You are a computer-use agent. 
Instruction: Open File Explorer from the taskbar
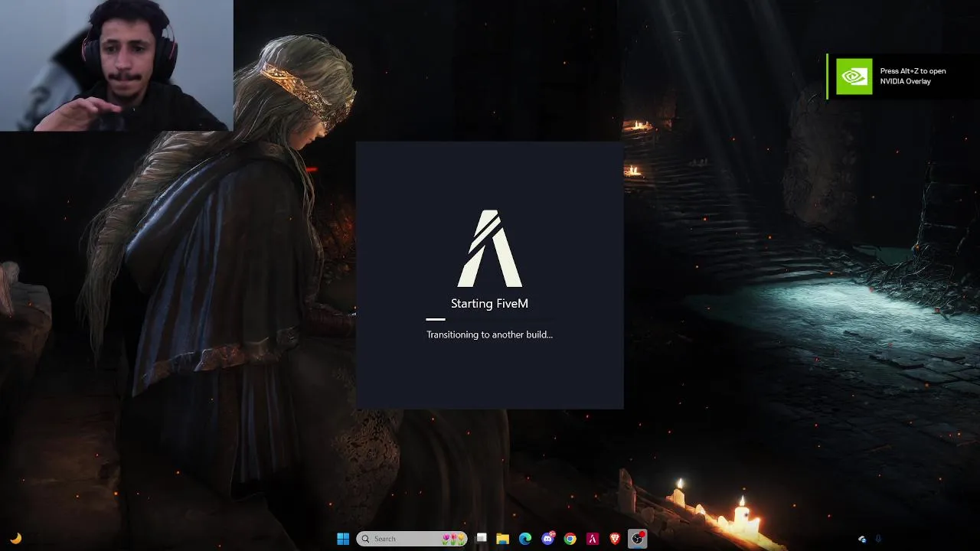[x=503, y=539]
